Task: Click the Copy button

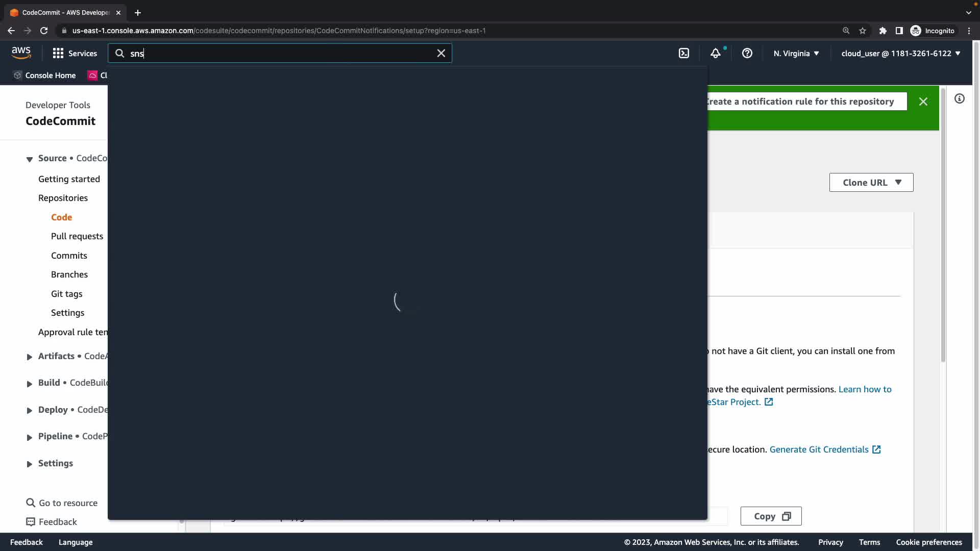Action: click(x=771, y=516)
